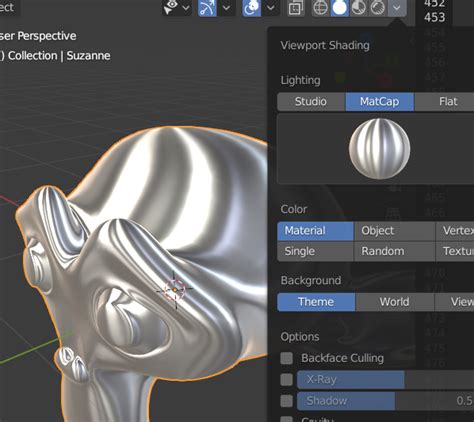Enable the X-Ray checkbox

click(x=287, y=380)
